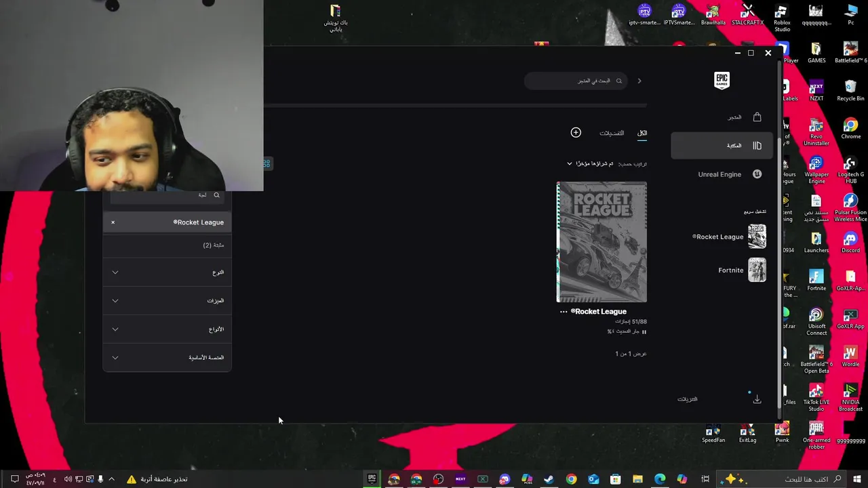This screenshot has height=488, width=868.
Task: Open NVIDIA Broadcast desktop shortcut
Action: tap(850, 398)
